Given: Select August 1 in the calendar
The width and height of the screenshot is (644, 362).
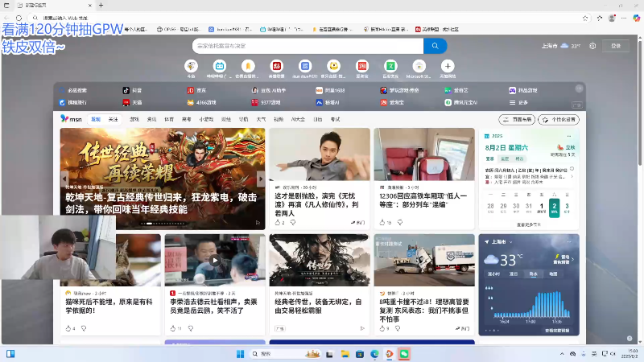Looking at the screenshot, I should pos(541,208).
